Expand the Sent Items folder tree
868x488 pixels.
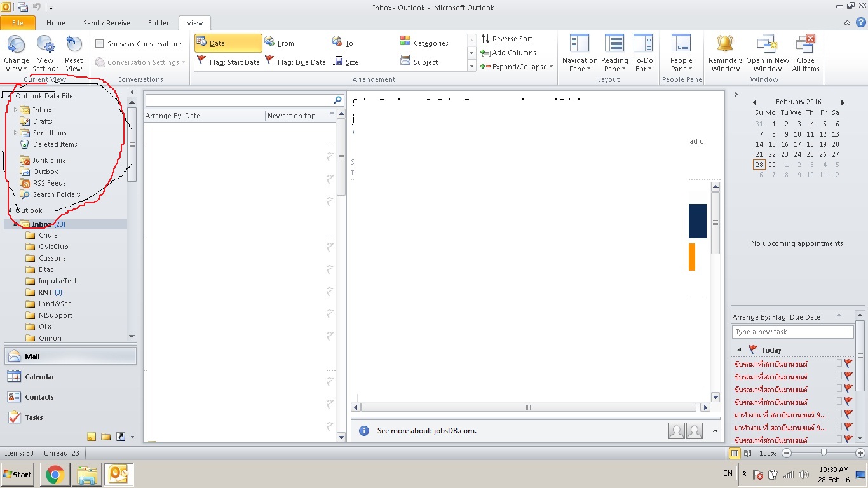click(15, 133)
